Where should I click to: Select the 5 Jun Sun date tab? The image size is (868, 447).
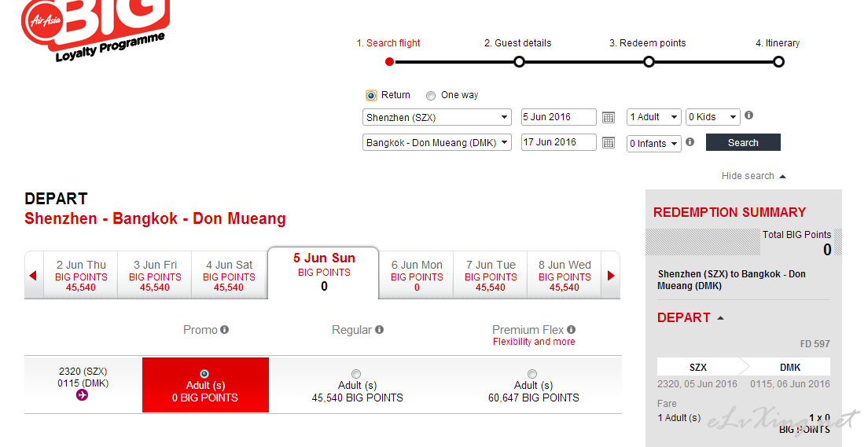324,273
